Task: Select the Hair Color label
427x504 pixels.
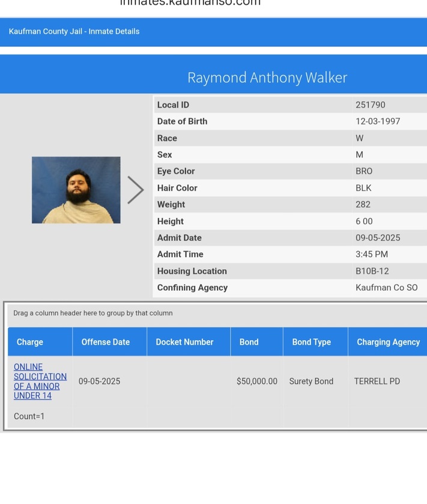Action: [177, 187]
